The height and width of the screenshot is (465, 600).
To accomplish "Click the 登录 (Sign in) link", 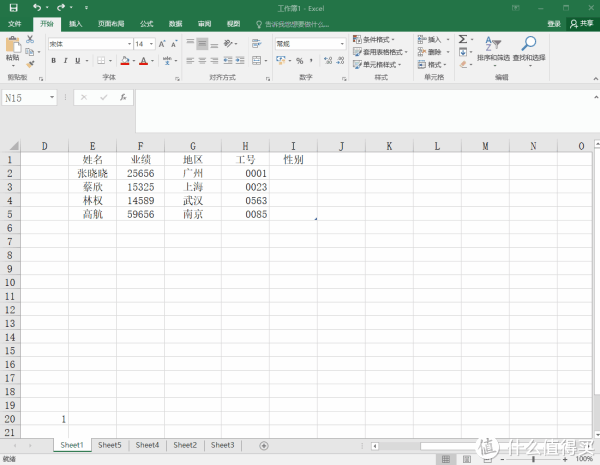I will point(554,22).
